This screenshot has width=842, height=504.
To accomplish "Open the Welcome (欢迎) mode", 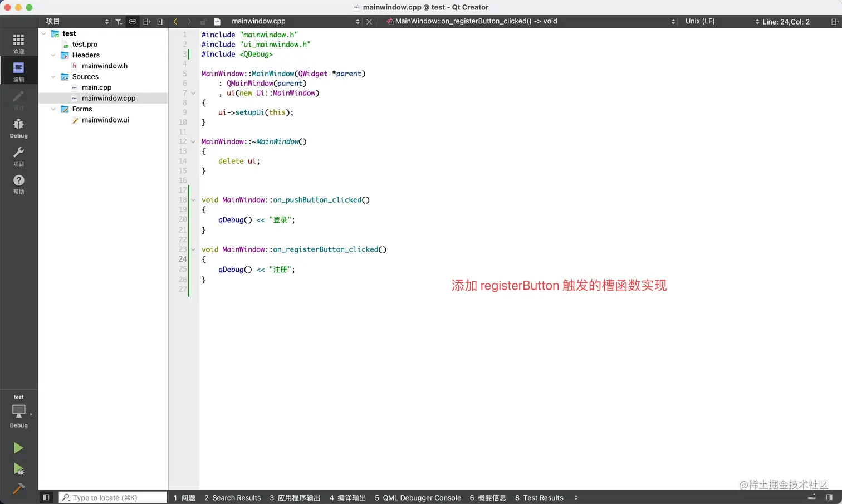I will point(18,43).
